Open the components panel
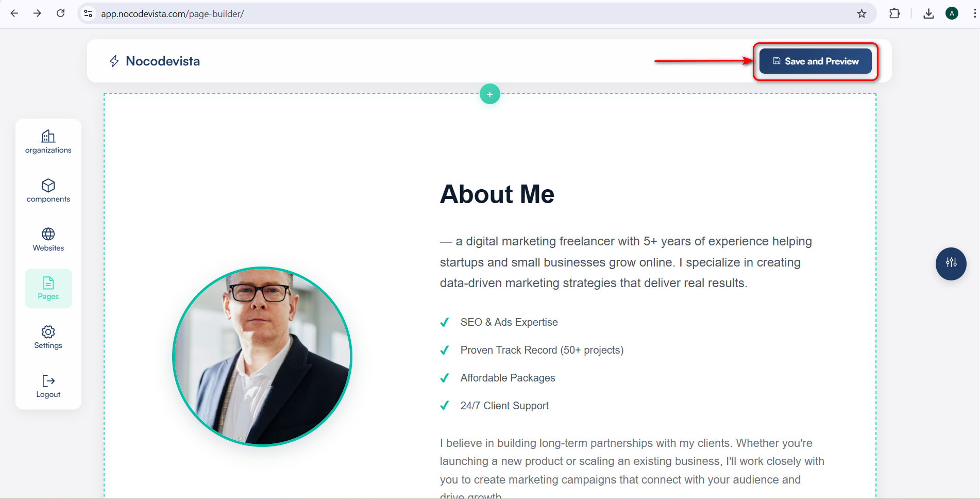The image size is (980, 499). 48,191
